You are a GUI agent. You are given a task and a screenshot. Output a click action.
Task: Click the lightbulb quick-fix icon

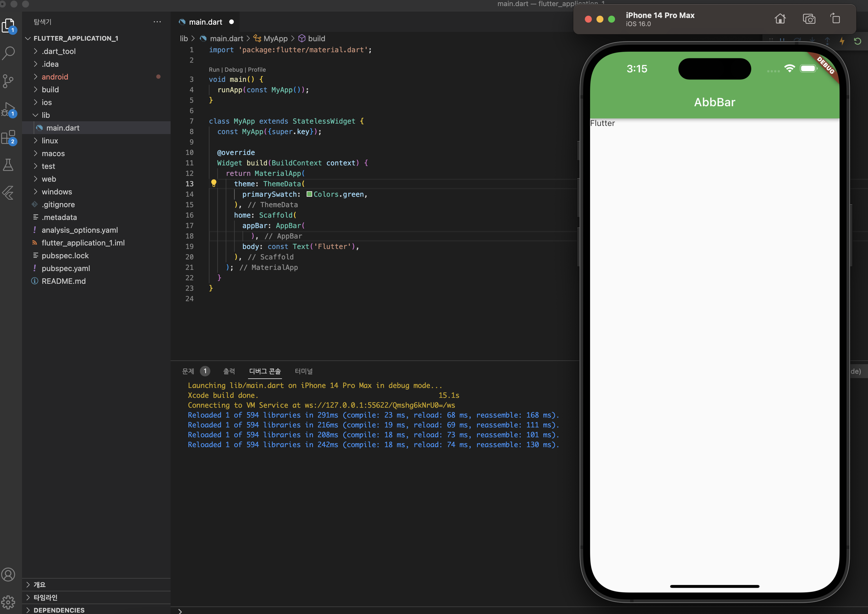214,183
